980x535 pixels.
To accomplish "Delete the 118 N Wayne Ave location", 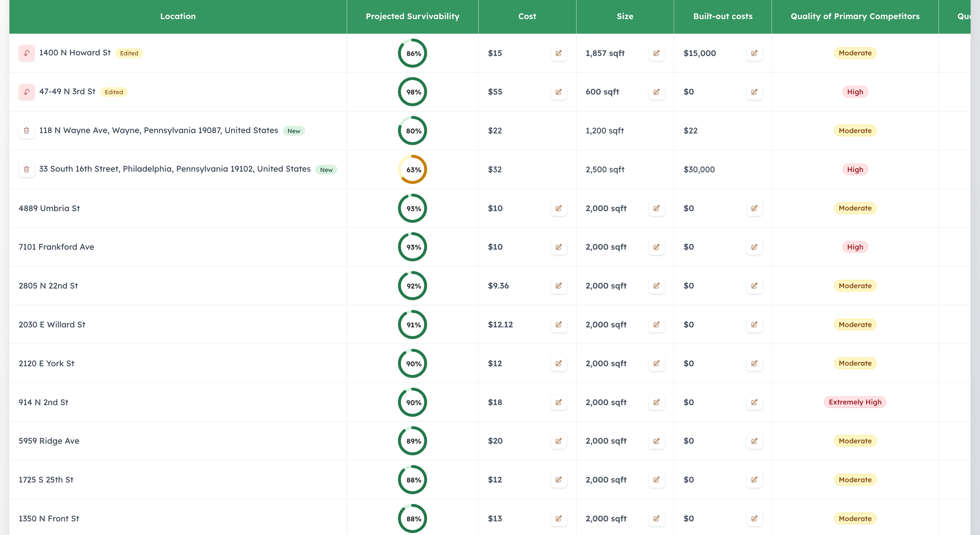I will (x=26, y=131).
